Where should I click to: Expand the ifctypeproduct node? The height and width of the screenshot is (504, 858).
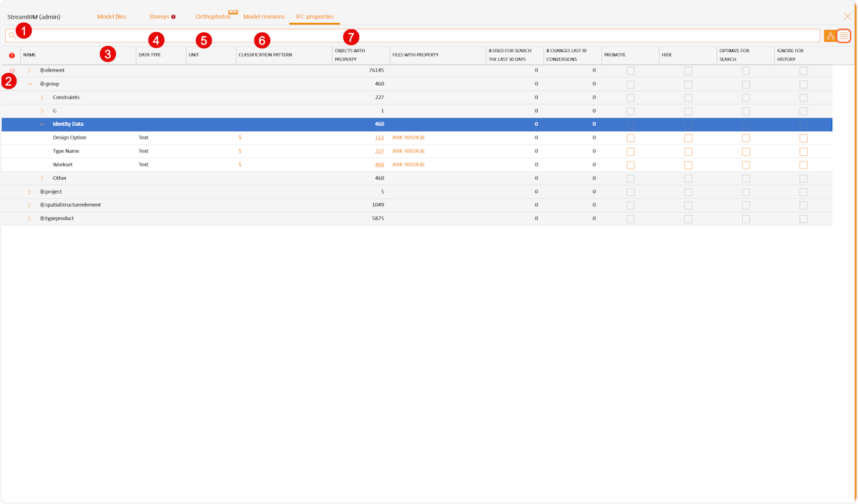(29, 218)
